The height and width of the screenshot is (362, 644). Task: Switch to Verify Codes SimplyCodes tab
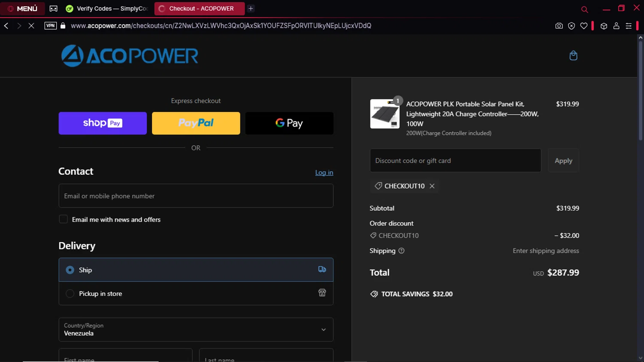[107, 9]
